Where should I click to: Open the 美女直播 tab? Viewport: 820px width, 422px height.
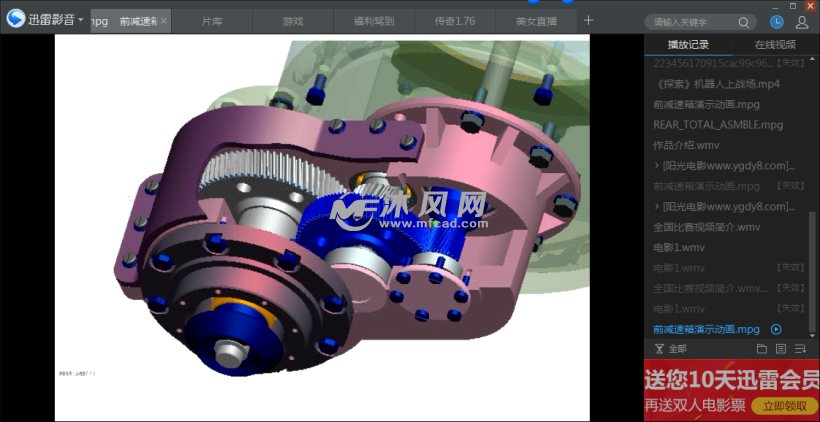point(536,21)
